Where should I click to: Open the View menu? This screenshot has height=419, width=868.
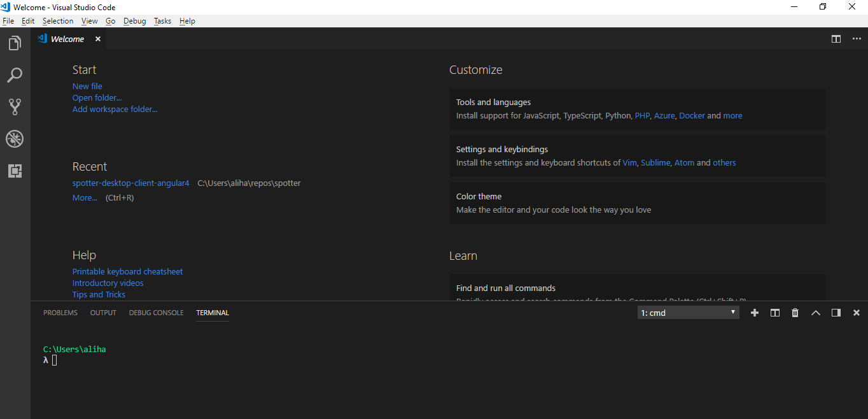pos(90,21)
